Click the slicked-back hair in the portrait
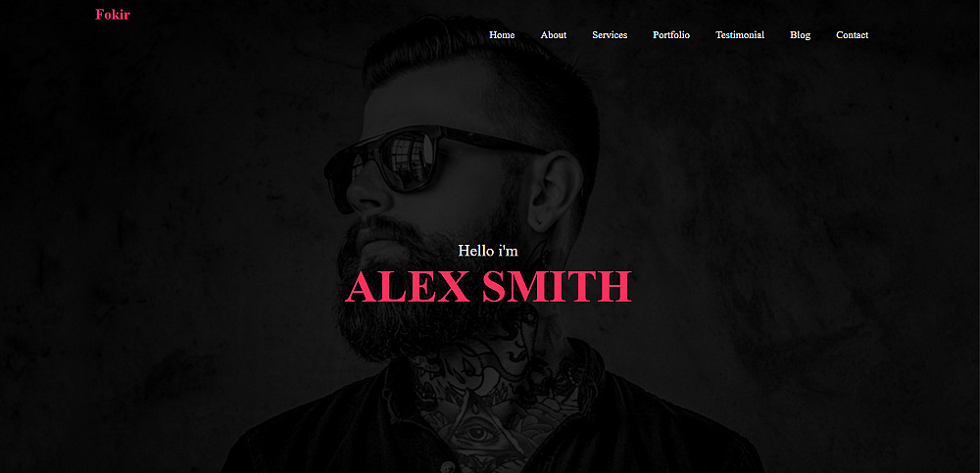The height and width of the screenshot is (473, 980). (x=475, y=56)
